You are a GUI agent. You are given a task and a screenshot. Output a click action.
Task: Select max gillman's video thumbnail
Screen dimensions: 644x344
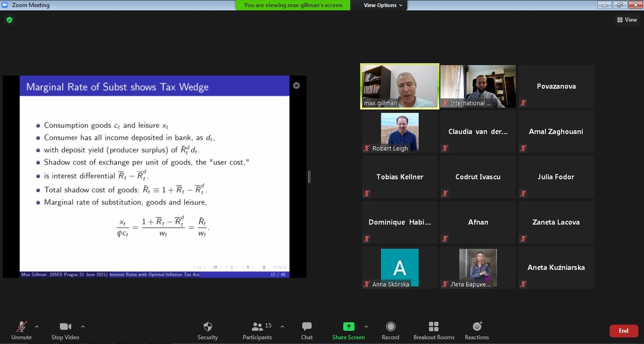(x=400, y=86)
